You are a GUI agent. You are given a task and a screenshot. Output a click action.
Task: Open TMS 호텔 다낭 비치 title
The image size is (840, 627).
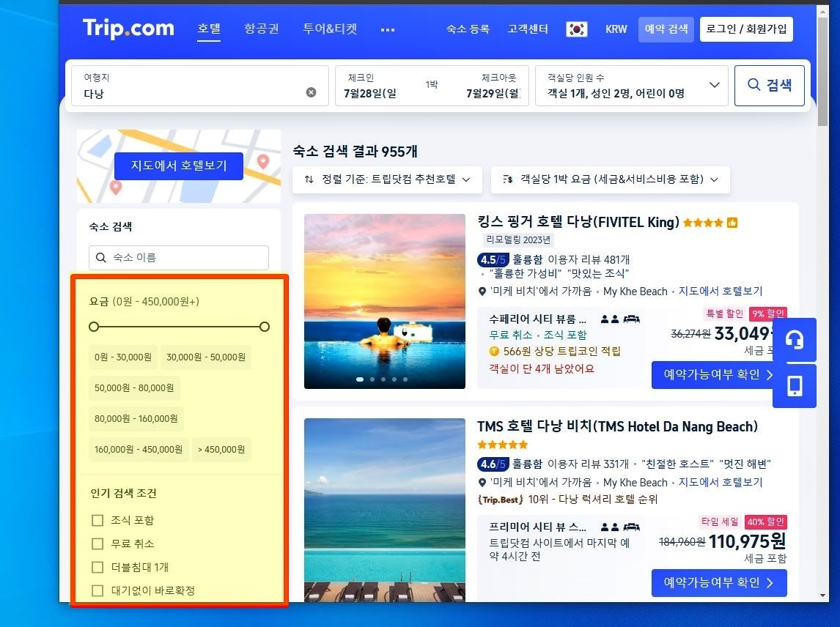click(x=617, y=427)
